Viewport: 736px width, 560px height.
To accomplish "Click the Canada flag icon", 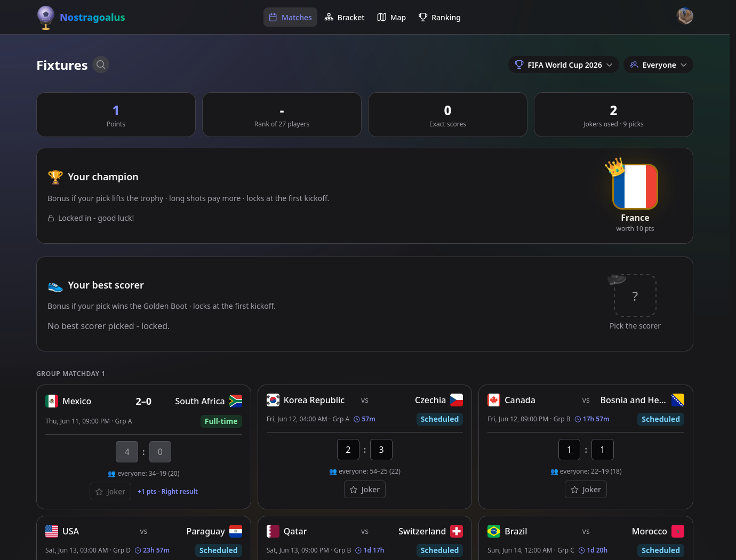I will click(494, 400).
